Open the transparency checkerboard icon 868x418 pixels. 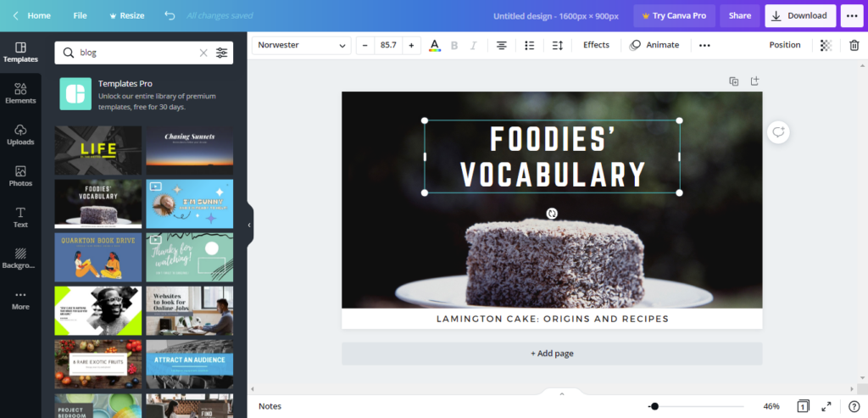tap(826, 45)
